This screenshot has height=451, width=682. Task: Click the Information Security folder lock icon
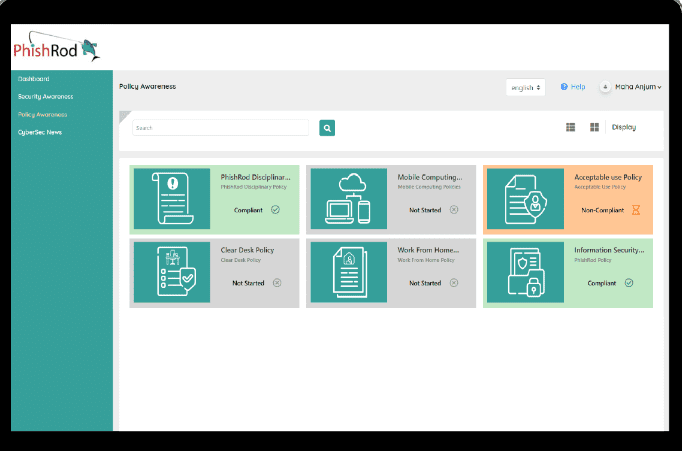coord(525,272)
